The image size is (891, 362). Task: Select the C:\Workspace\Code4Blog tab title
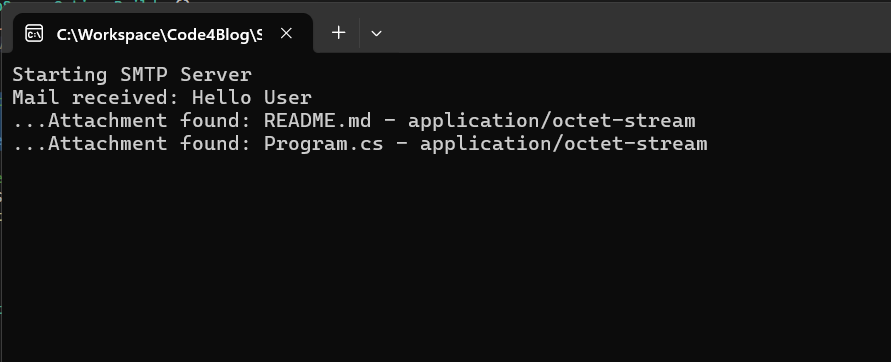click(x=159, y=35)
